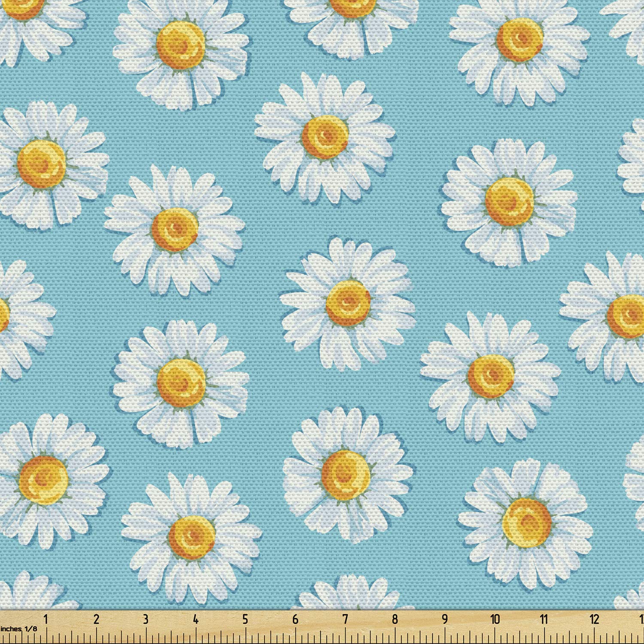Click the number 4 on the ruler
The height and width of the screenshot is (644, 644).
pyautogui.click(x=196, y=619)
